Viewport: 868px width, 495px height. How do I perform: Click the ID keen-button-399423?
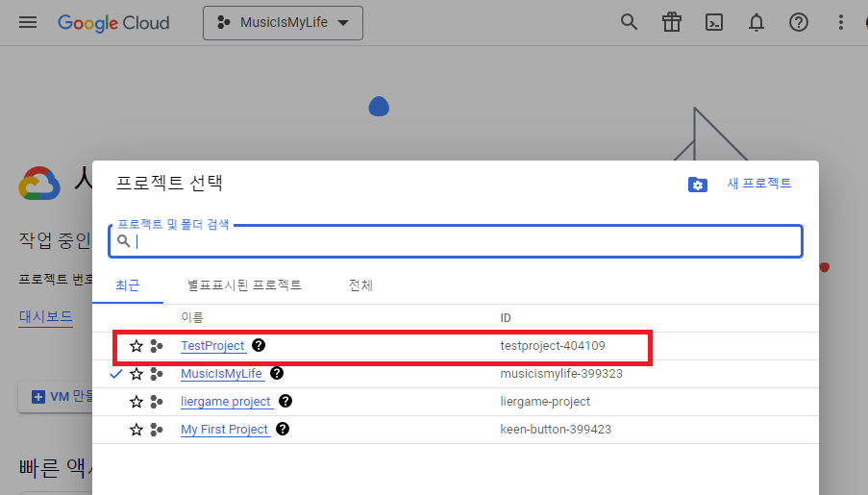pyautogui.click(x=556, y=429)
